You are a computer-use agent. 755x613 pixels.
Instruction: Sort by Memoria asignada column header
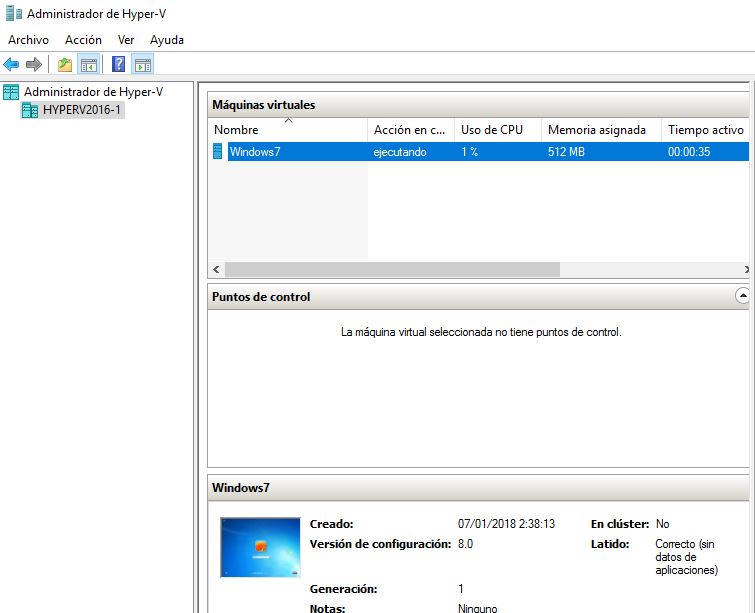[601, 130]
